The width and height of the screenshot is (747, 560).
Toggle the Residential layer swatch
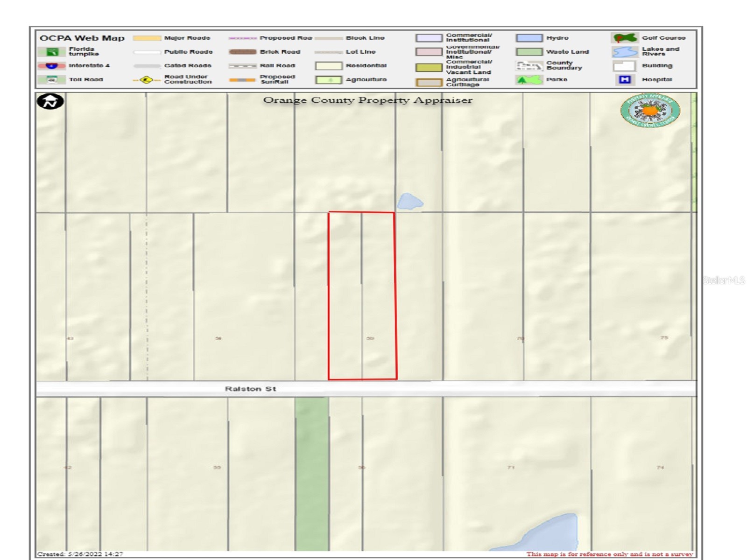[x=330, y=66]
